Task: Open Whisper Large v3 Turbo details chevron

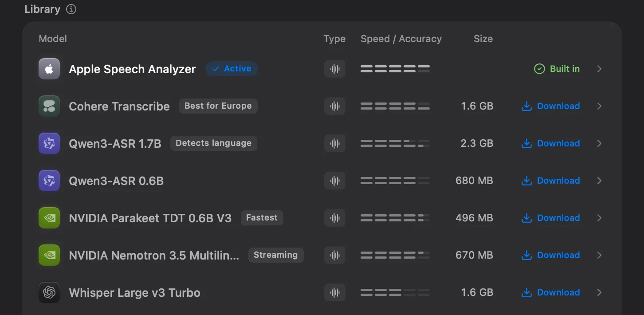Action: [x=599, y=292]
